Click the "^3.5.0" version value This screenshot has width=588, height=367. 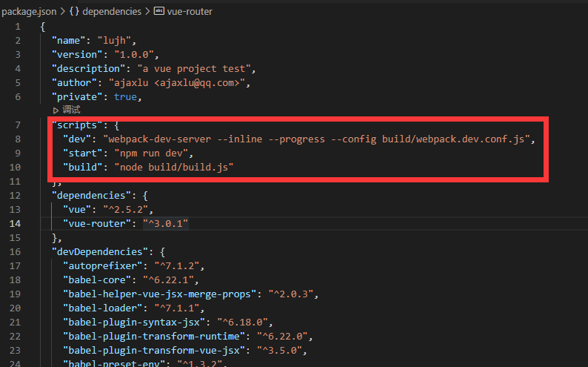tap(280, 351)
